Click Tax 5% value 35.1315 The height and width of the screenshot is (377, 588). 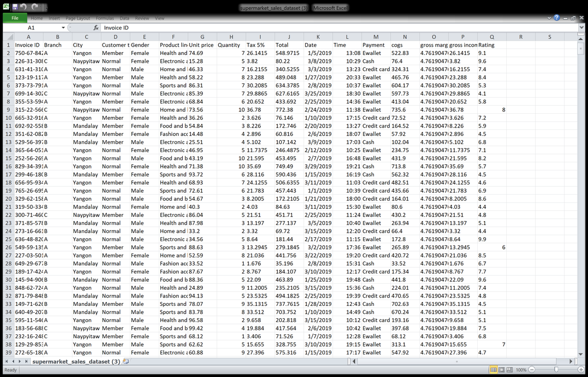click(x=260, y=304)
